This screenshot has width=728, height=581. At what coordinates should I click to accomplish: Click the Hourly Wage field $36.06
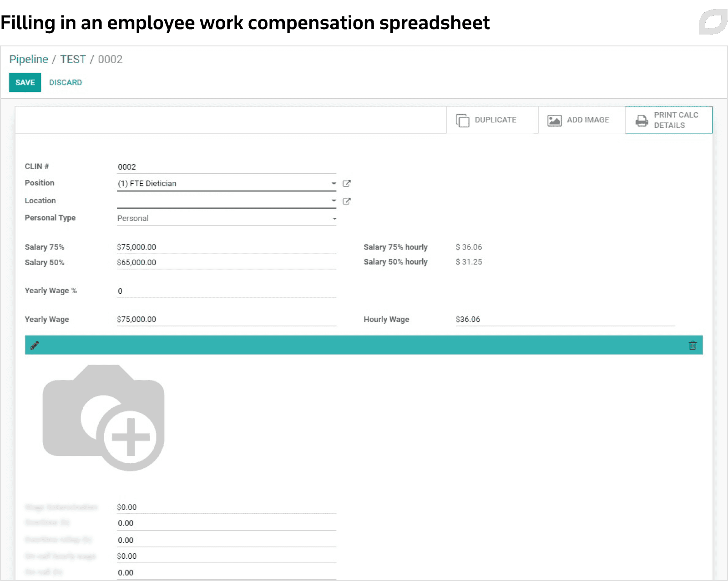565,319
